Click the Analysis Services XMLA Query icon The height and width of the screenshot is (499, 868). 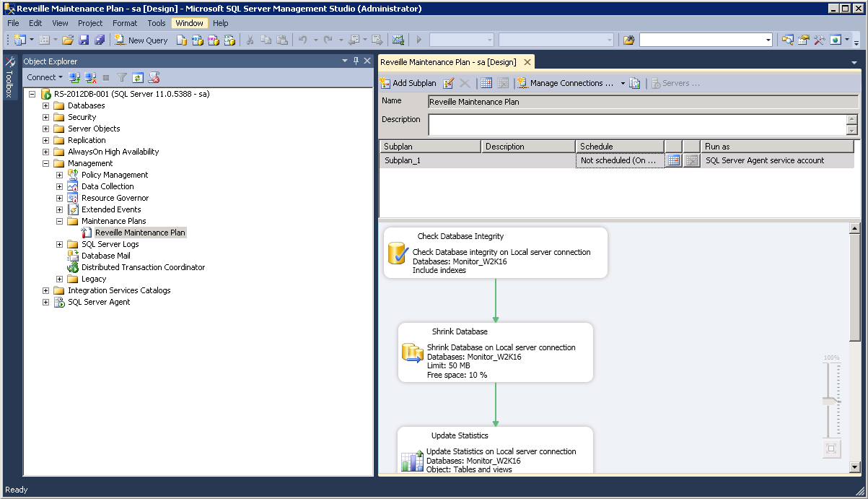tap(229, 40)
